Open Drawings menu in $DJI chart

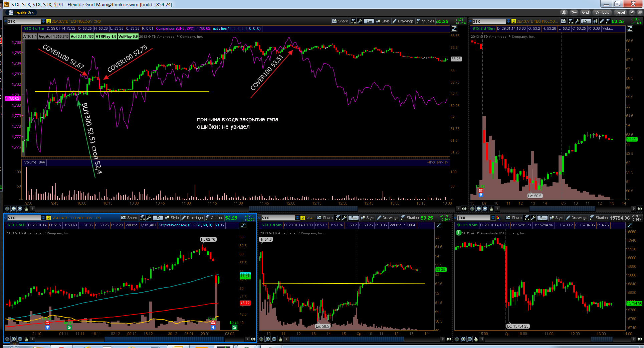[x=577, y=218]
